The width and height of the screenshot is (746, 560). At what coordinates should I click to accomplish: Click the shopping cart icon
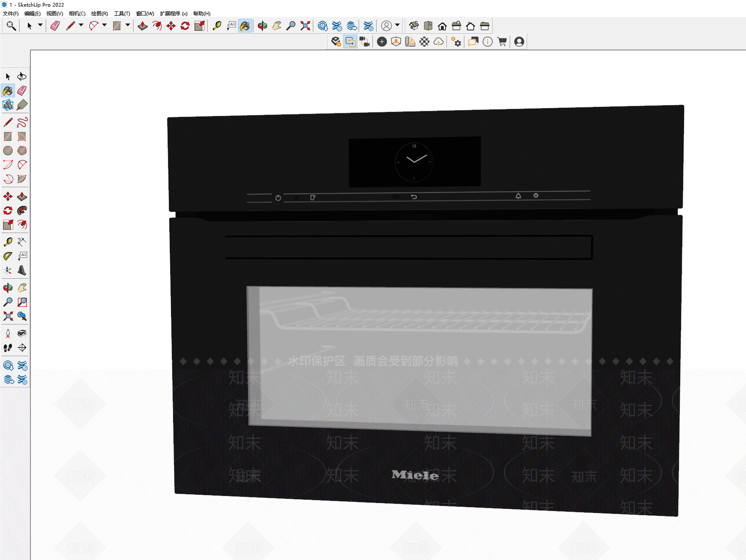tap(502, 42)
